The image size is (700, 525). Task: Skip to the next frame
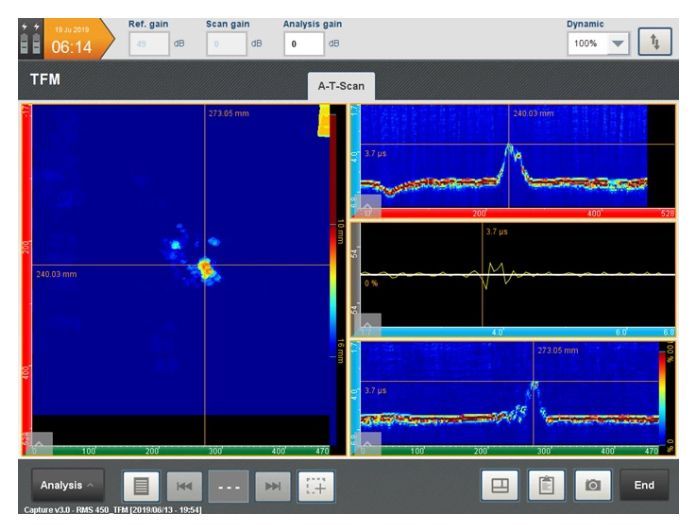[x=272, y=485]
